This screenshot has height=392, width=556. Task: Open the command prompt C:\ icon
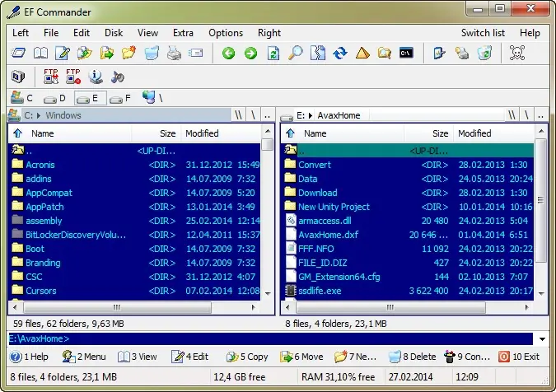pyautogui.click(x=406, y=54)
